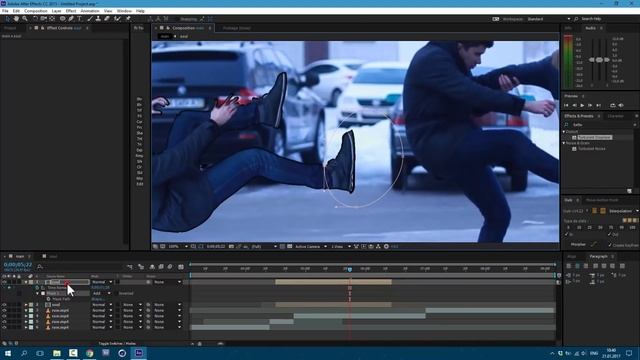
Task: Switch to the Project panel tab
Action: [x=10, y=28]
